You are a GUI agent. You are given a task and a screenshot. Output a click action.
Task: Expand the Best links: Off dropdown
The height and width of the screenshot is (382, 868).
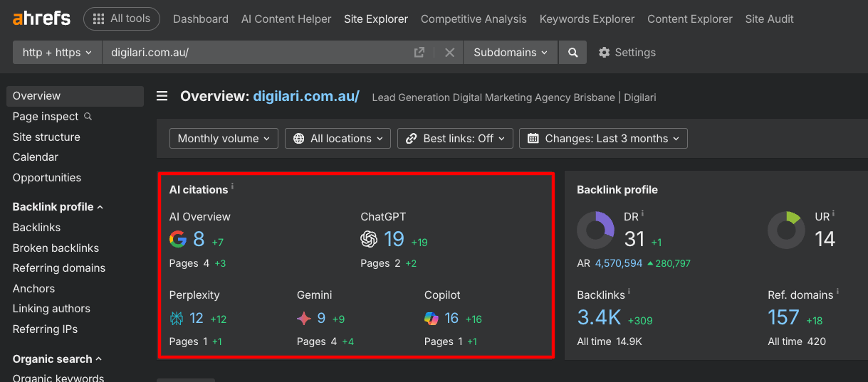(x=455, y=138)
